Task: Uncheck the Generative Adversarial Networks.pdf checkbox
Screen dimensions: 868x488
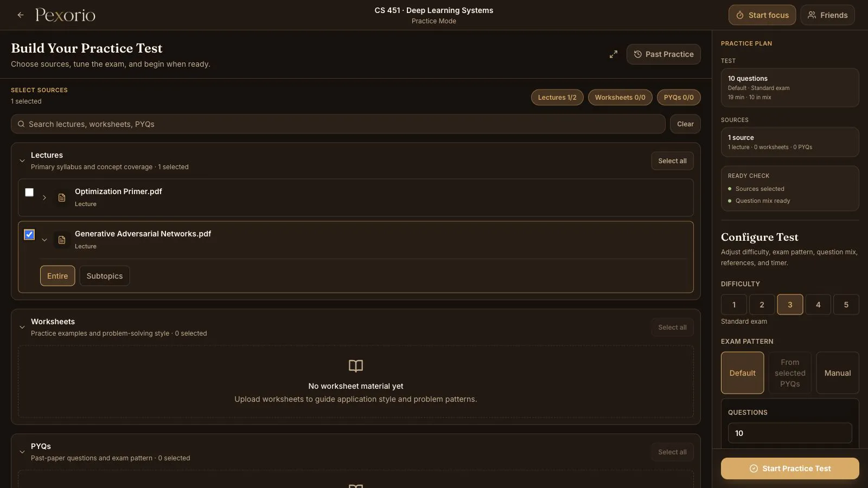Action: [x=29, y=235]
